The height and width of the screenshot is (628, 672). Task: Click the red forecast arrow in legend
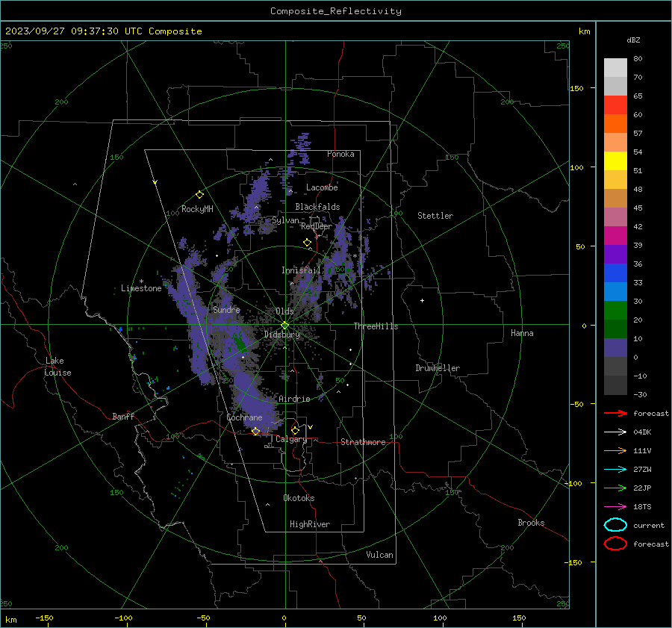pos(615,413)
